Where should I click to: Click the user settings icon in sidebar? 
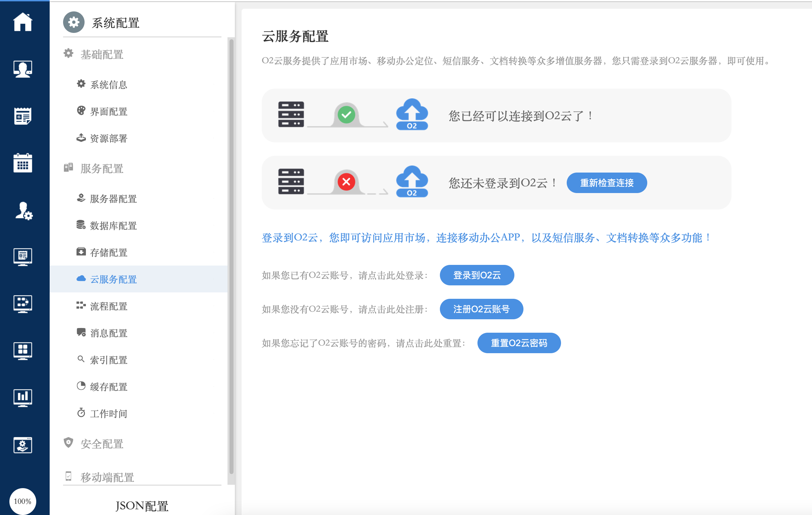coord(23,211)
